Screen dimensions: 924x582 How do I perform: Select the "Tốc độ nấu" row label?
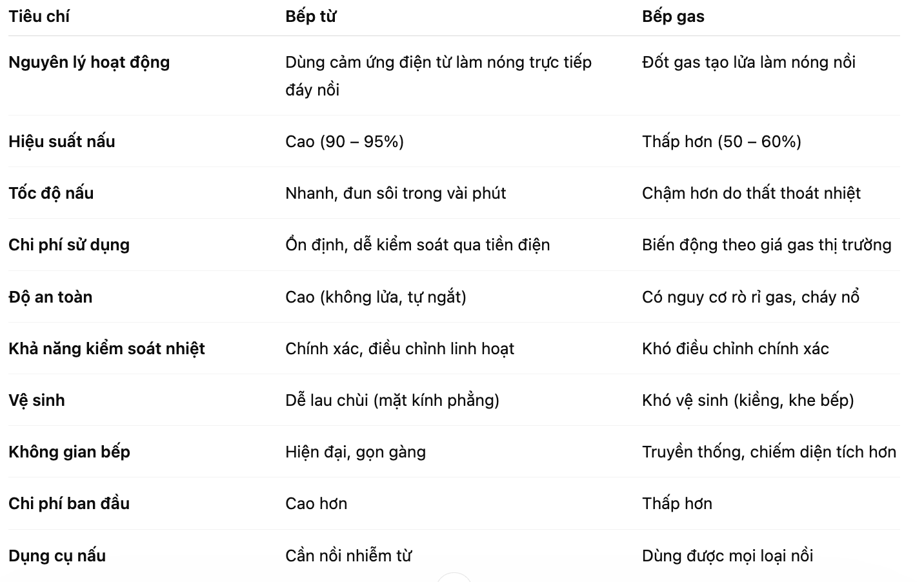click(51, 193)
